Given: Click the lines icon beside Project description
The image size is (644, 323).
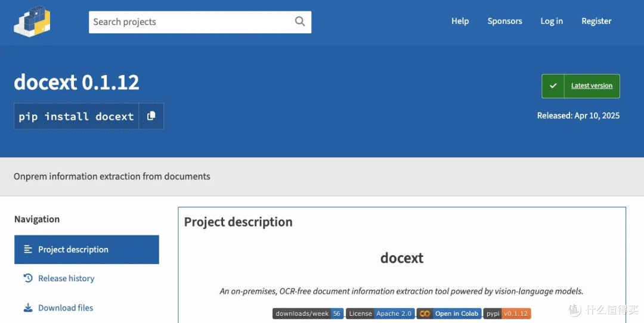Looking at the screenshot, I should coord(27,250).
